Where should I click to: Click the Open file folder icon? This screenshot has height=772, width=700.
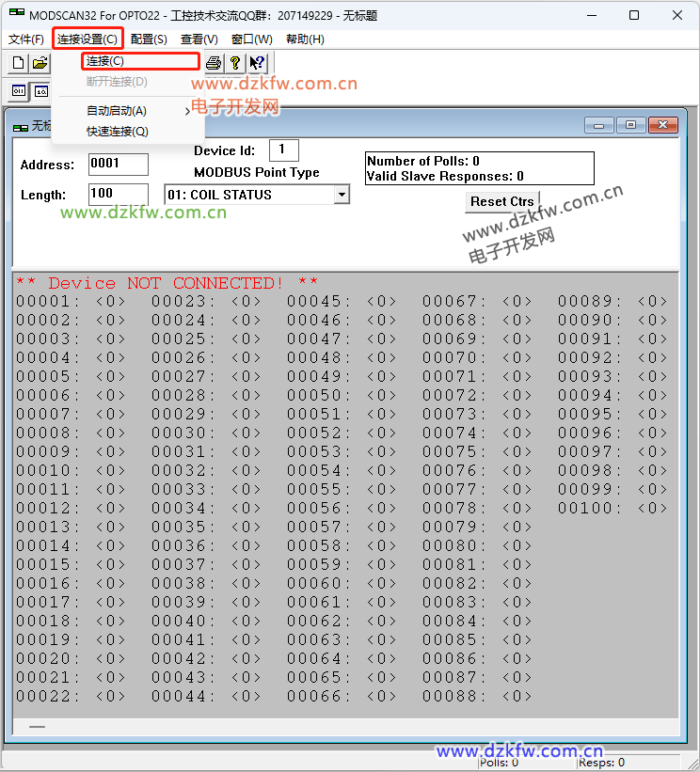pyautogui.click(x=40, y=63)
